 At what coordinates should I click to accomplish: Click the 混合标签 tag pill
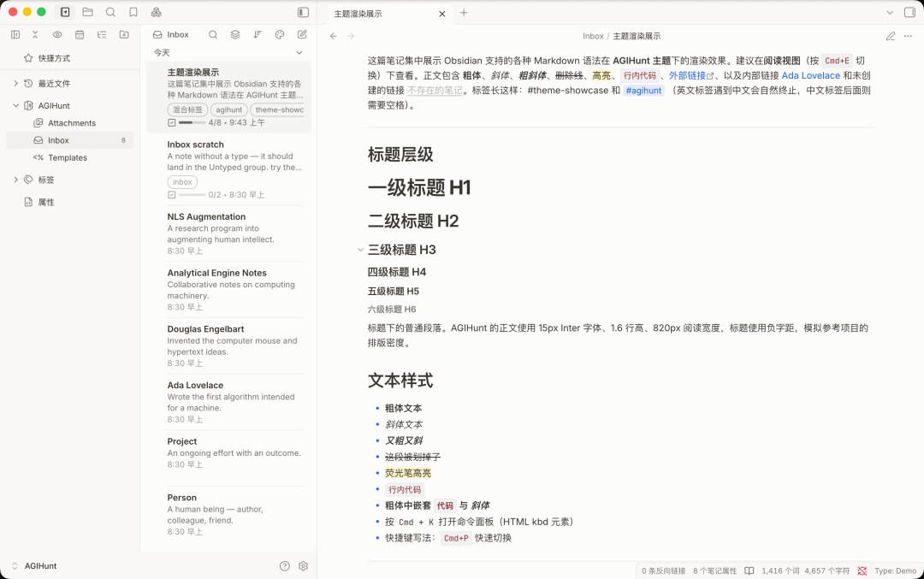[187, 109]
